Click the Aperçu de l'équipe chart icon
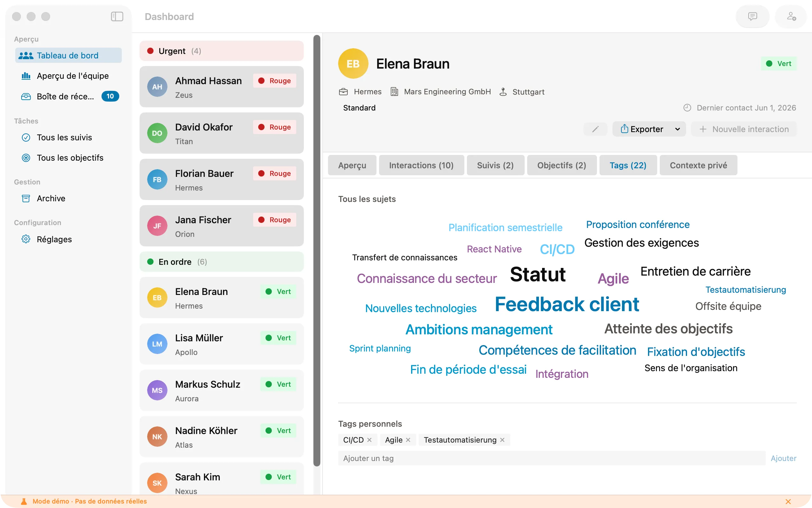Image resolution: width=812 pixels, height=508 pixels. pyautogui.click(x=26, y=76)
